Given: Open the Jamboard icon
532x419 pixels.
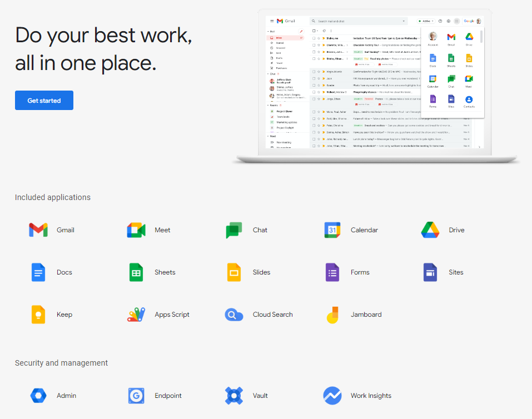Looking at the screenshot, I should tap(332, 315).
